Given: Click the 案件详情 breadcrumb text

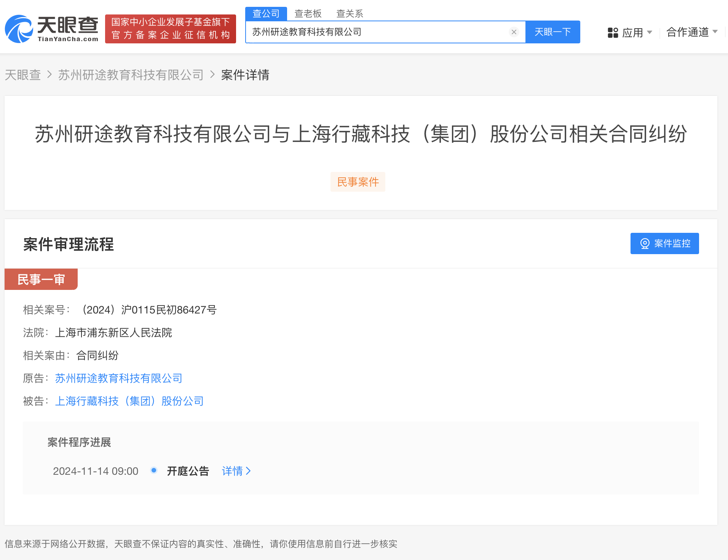Looking at the screenshot, I should tap(245, 75).
